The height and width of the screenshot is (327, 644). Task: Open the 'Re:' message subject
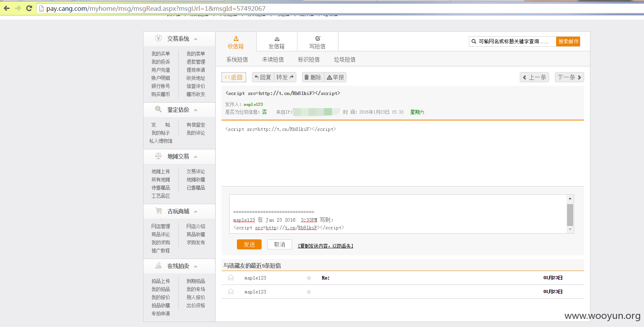pyautogui.click(x=326, y=278)
